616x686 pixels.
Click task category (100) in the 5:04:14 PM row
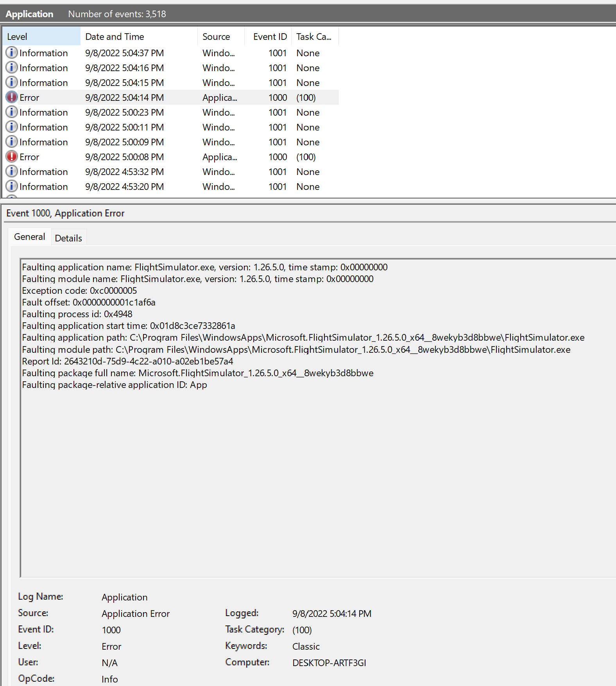[x=306, y=98]
